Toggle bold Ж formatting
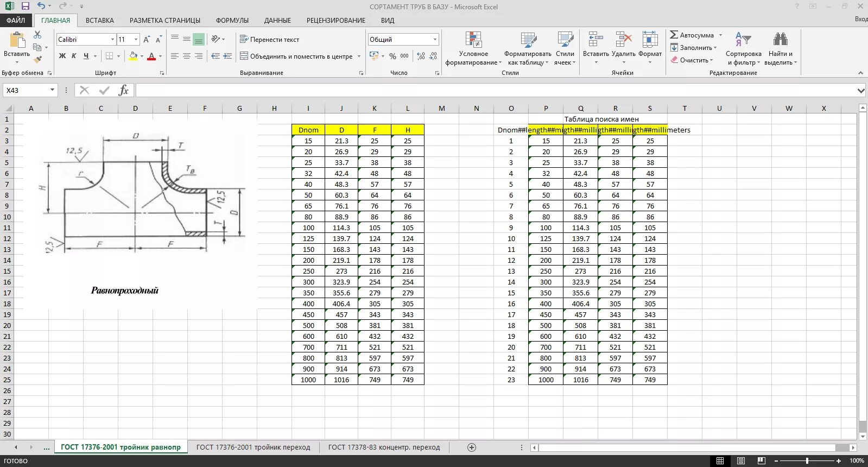The width and height of the screenshot is (868, 467). point(62,56)
